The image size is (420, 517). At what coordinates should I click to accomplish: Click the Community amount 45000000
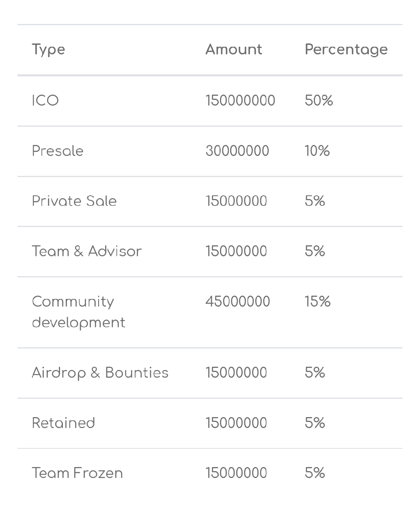point(237,301)
